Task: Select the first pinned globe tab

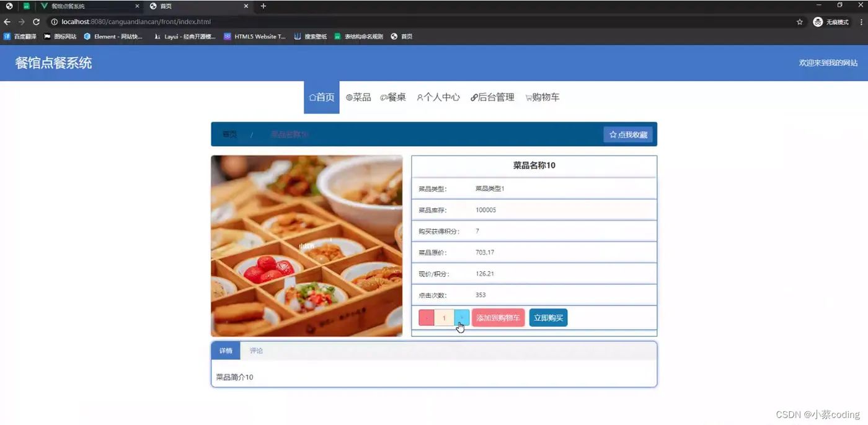Action: 9,6
